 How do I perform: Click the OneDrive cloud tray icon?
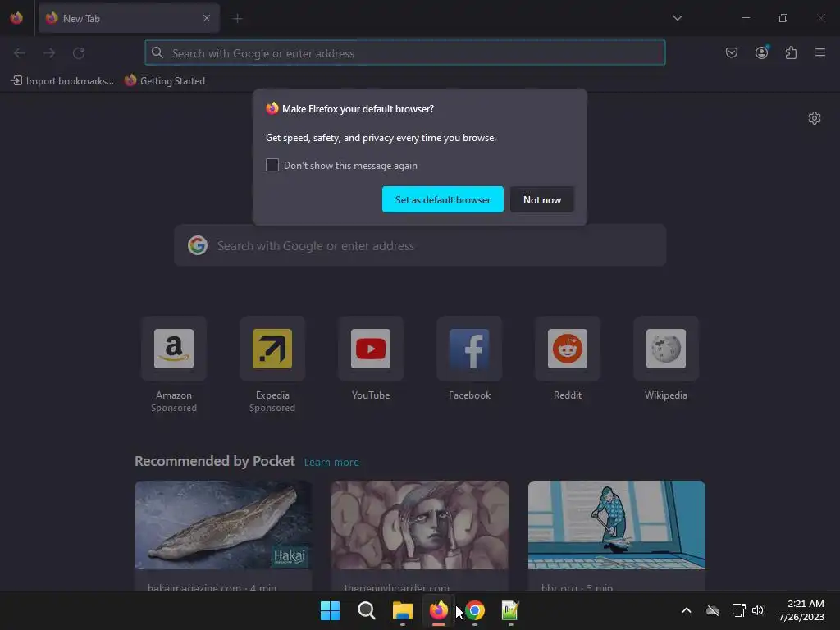click(x=713, y=610)
